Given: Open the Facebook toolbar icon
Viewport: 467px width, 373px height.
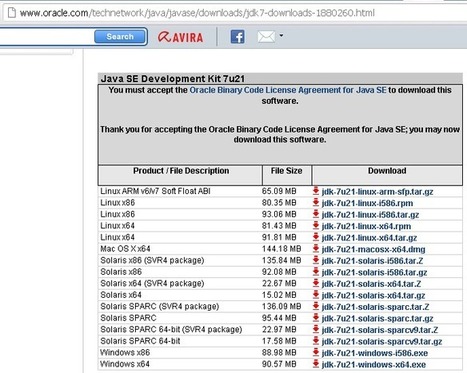Looking at the screenshot, I should click(x=237, y=37).
